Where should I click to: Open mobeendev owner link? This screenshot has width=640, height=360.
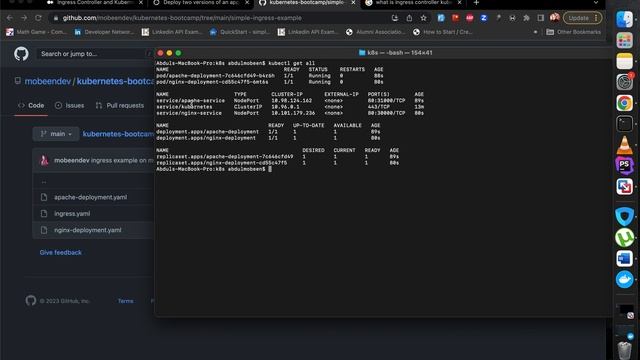(48, 81)
